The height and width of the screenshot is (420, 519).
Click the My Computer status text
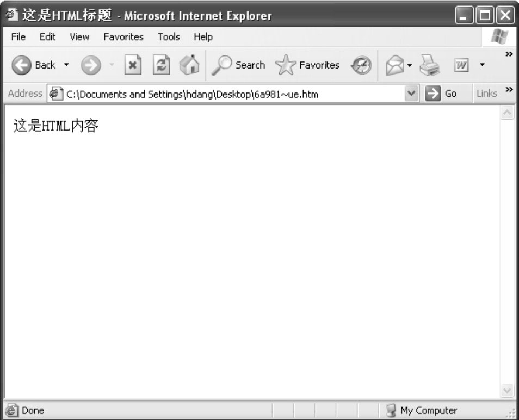coord(429,410)
